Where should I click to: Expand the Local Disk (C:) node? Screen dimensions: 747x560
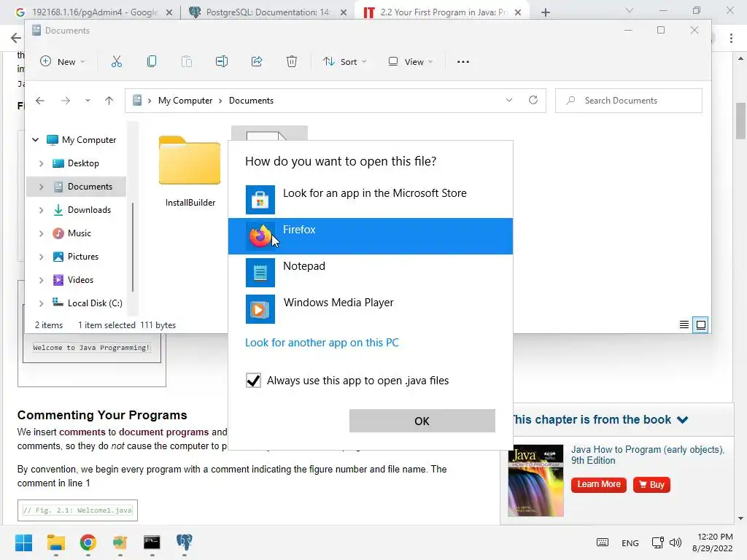(x=42, y=303)
